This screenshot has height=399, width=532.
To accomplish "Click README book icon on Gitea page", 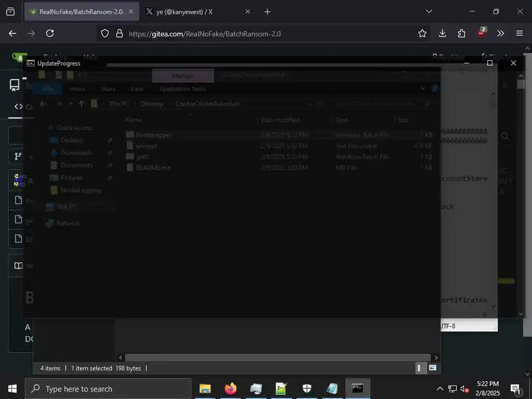I will coord(18,265).
